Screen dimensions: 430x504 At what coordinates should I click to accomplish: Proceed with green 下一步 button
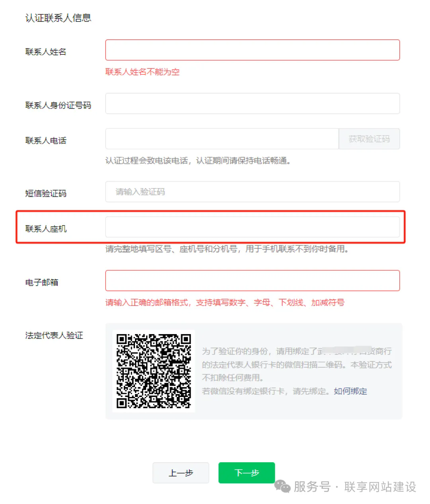[x=247, y=473]
